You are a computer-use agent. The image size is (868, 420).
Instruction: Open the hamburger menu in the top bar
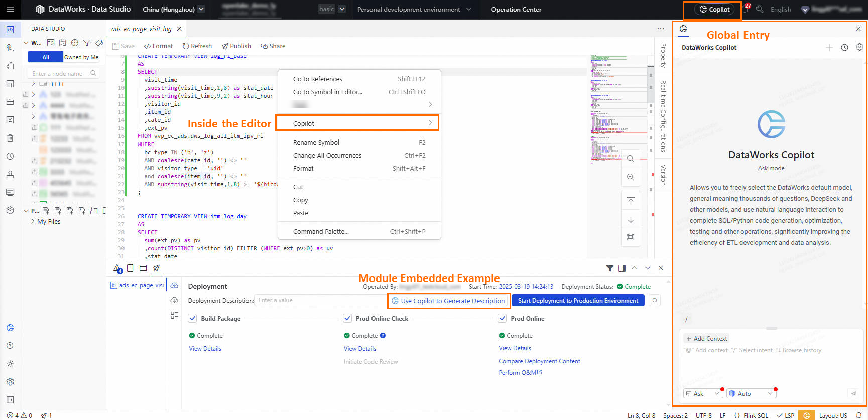(x=10, y=9)
